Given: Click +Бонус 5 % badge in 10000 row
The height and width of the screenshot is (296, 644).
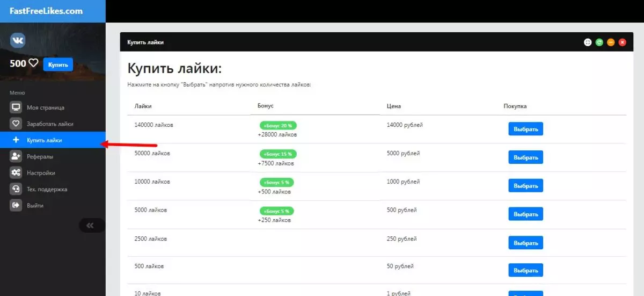Looking at the screenshot, I should click(x=277, y=183).
